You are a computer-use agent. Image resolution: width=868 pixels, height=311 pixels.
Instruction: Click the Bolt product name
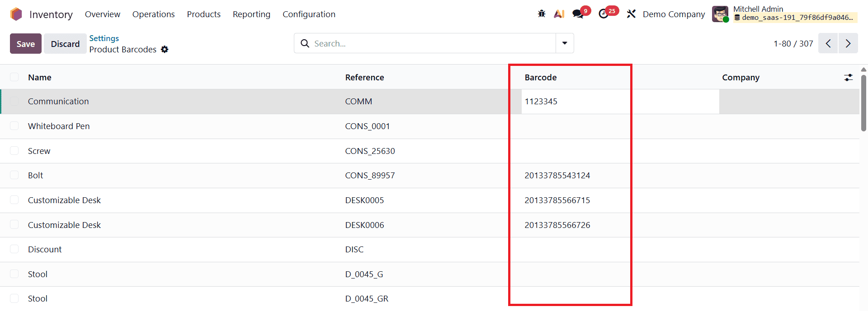tap(35, 175)
